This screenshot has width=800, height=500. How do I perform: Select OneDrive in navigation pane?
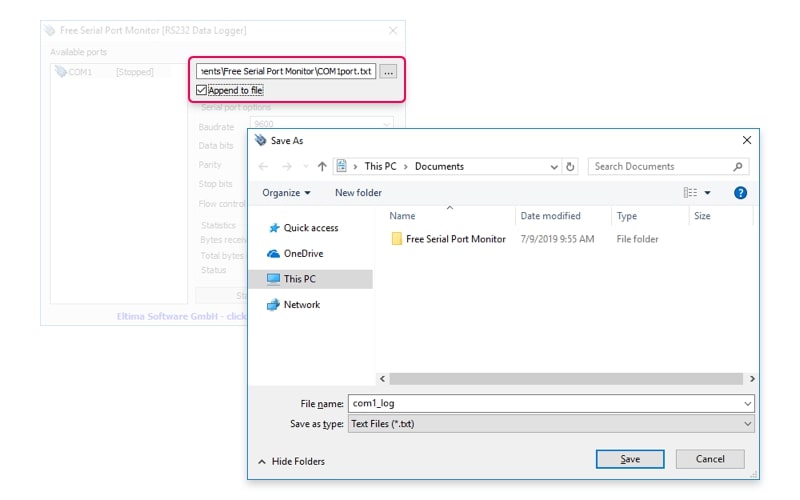click(x=296, y=254)
